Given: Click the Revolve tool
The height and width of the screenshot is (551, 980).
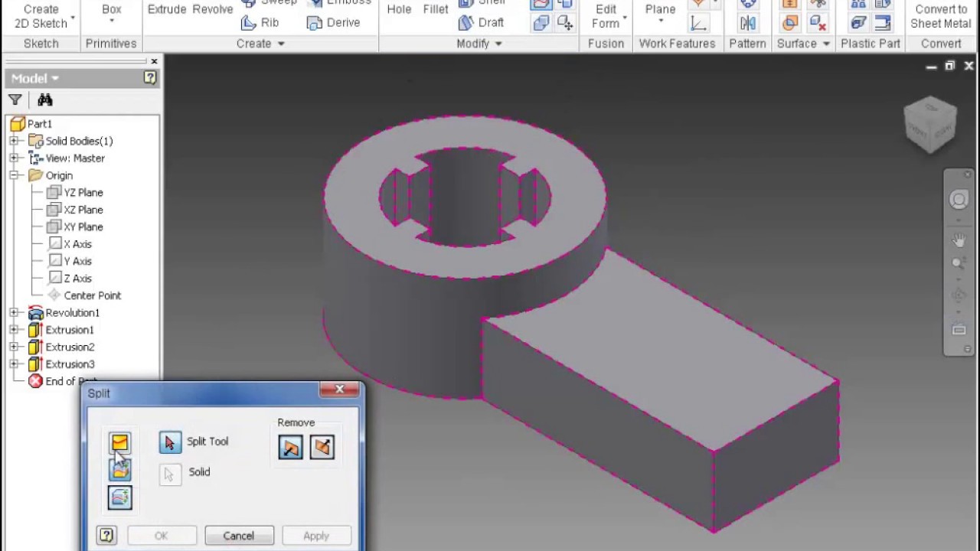Looking at the screenshot, I should pos(213,9).
